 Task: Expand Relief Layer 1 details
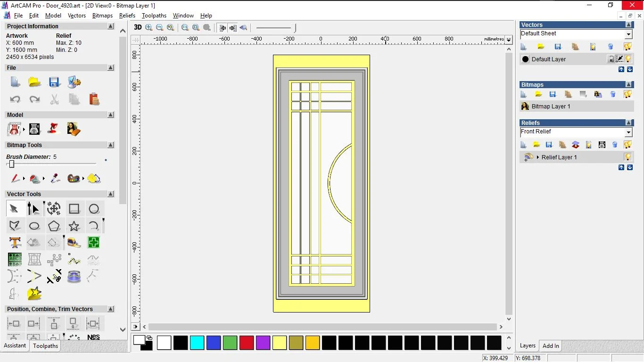(x=538, y=157)
